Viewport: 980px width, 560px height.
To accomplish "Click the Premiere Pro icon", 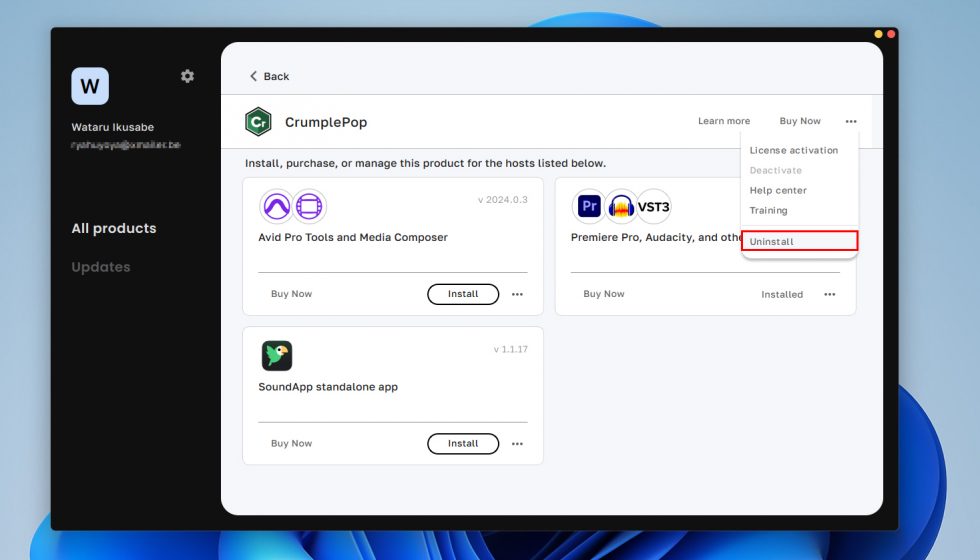I will (589, 206).
